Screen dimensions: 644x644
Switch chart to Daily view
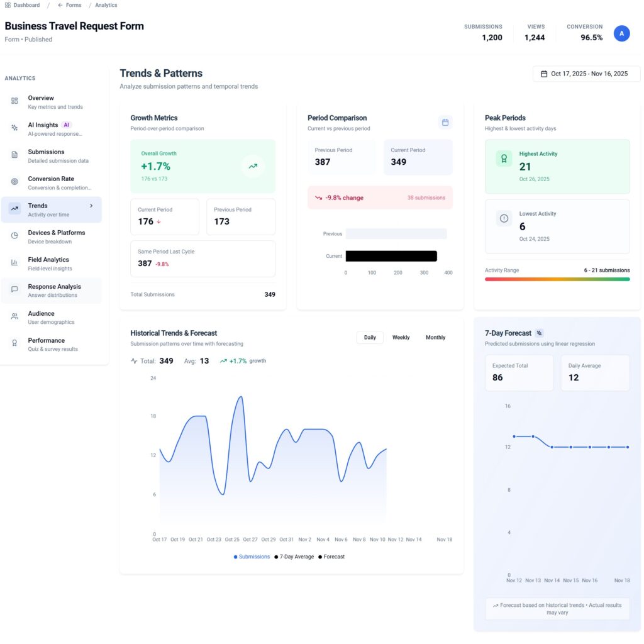[x=370, y=338]
